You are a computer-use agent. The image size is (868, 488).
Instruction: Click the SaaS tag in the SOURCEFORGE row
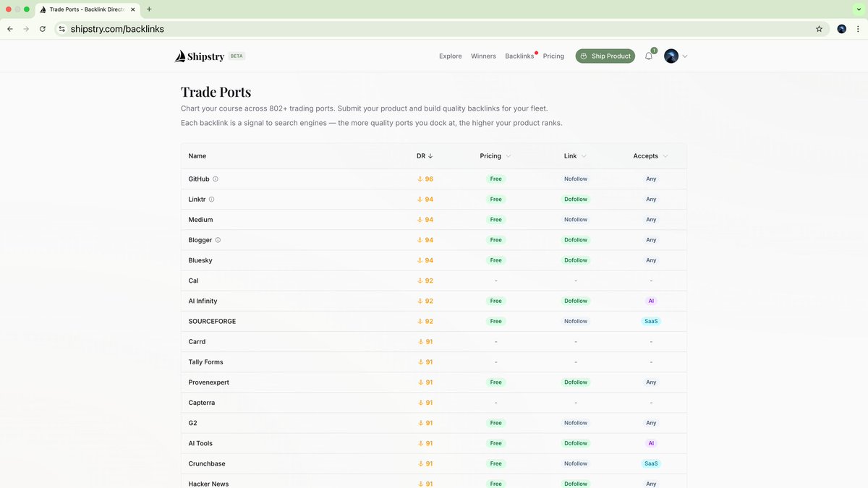pyautogui.click(x=651, y=321)
